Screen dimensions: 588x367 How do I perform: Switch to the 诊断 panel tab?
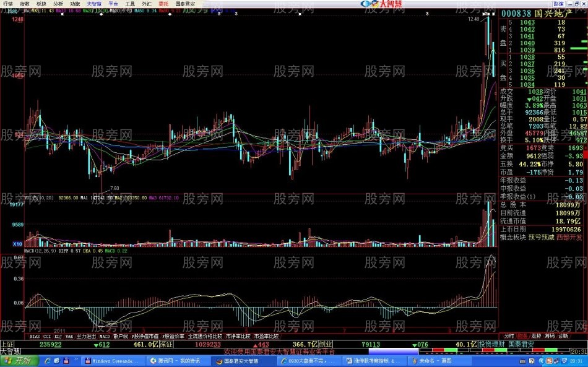[x=563, y=336]
